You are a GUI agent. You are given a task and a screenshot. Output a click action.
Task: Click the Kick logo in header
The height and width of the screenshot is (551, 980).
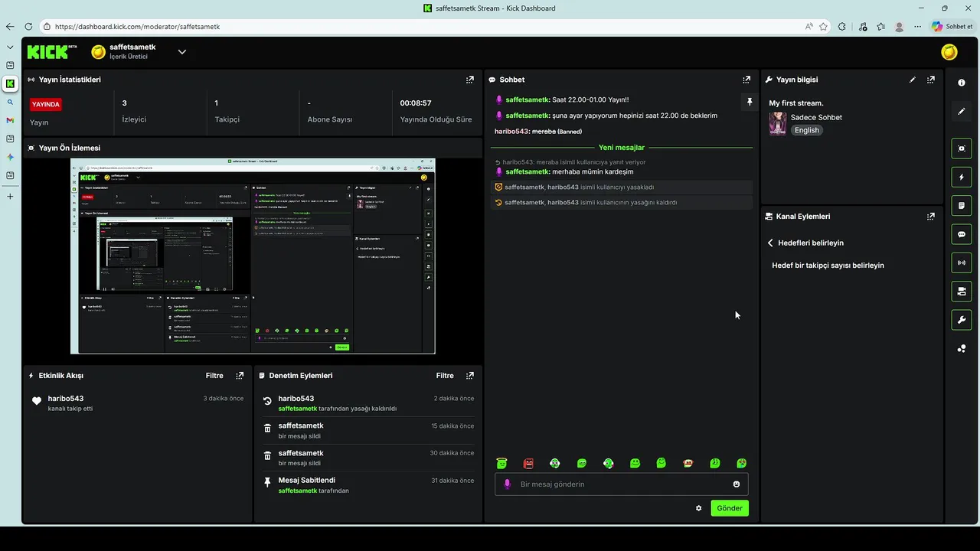coord(52,51)
